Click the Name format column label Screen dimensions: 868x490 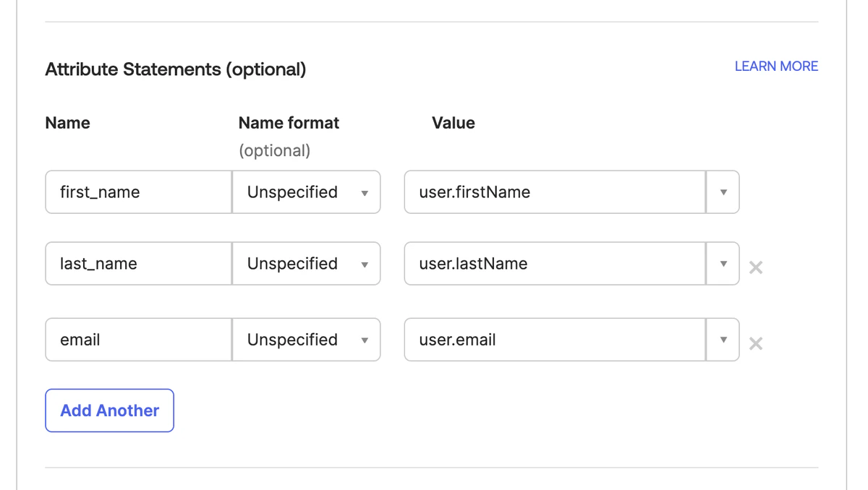(x=289, y=123)
